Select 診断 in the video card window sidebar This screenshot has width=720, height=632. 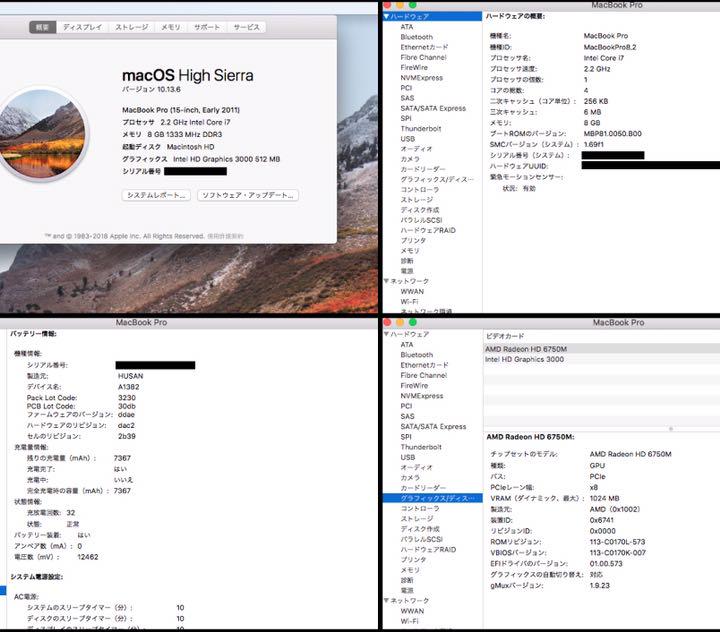407,580
